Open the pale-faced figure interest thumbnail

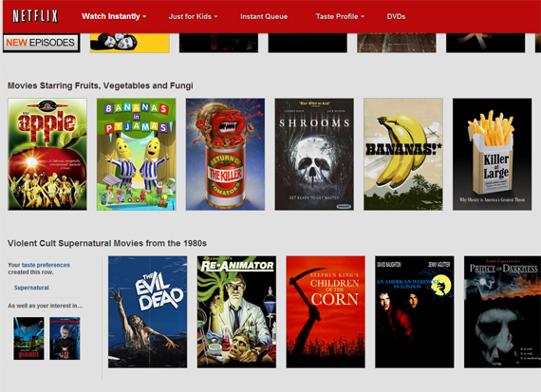pos(65,339)
